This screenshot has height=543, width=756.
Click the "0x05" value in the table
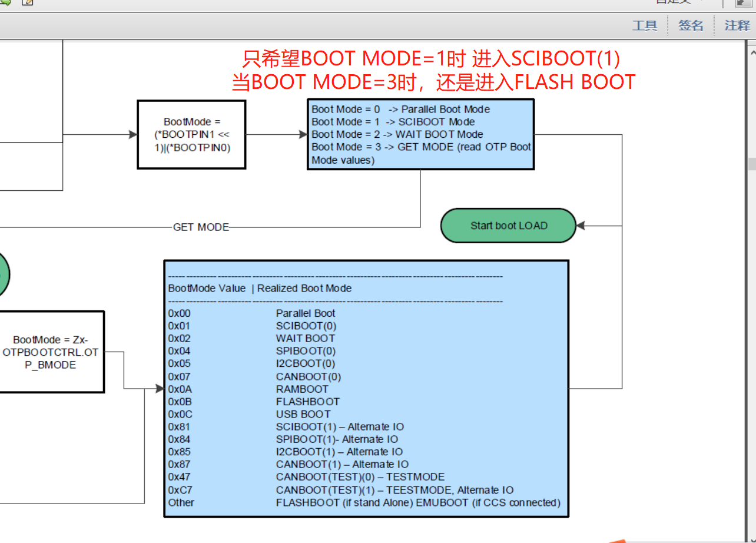click(x=180, y=363)
